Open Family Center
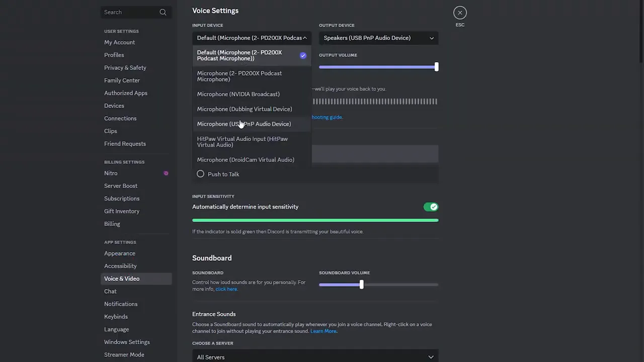This screenshot has height=362, width=644. pos(136,80)
